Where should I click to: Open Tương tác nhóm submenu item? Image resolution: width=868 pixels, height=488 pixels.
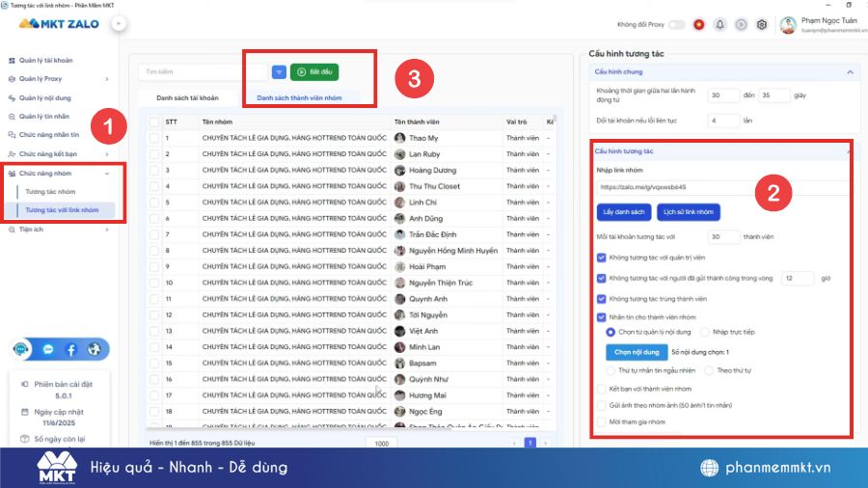(x=50, y=192)
